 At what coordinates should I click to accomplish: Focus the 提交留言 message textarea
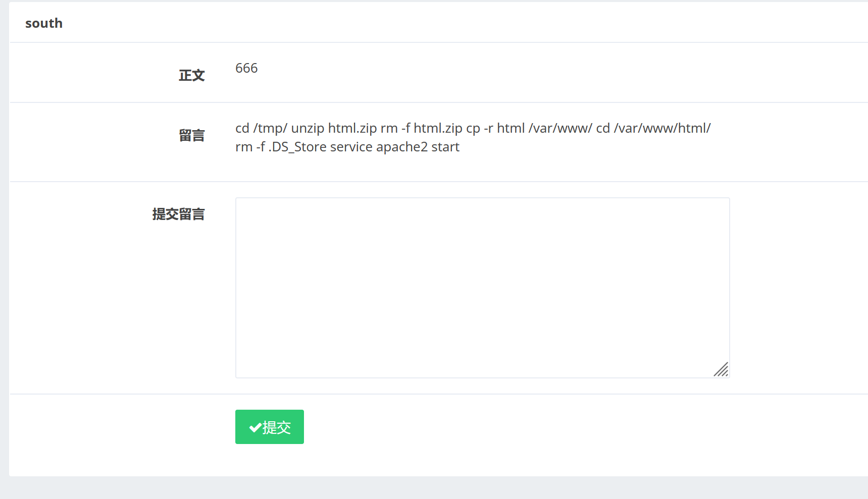(482, 288)
